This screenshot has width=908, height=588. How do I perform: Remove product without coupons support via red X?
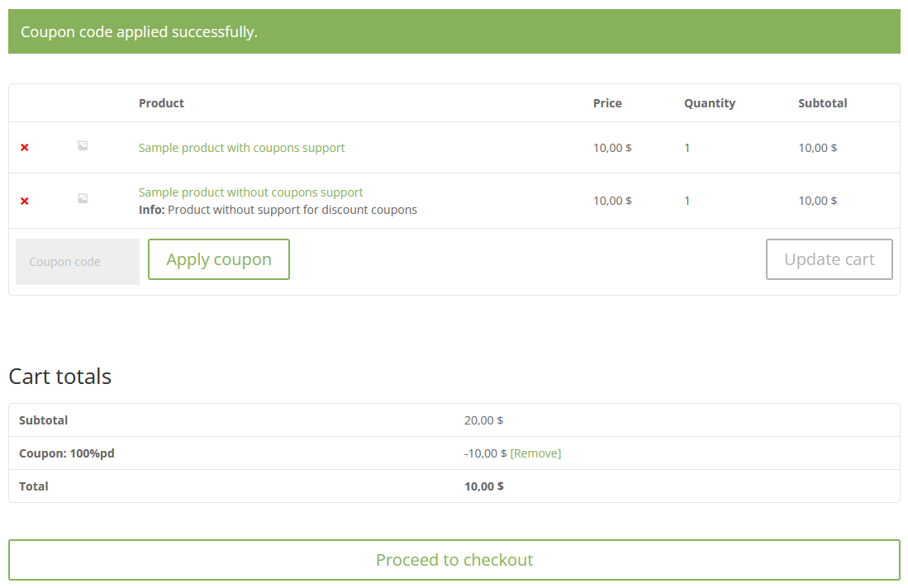[24, 201]
